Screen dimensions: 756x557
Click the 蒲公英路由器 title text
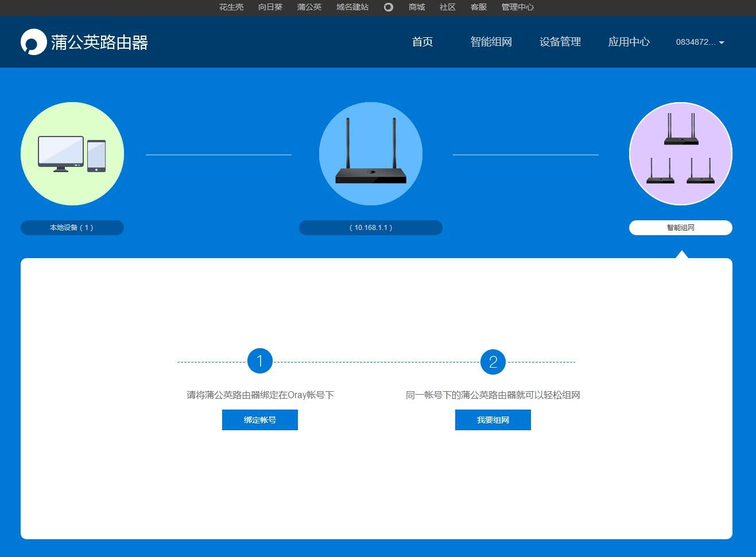[x=99, y=42]
